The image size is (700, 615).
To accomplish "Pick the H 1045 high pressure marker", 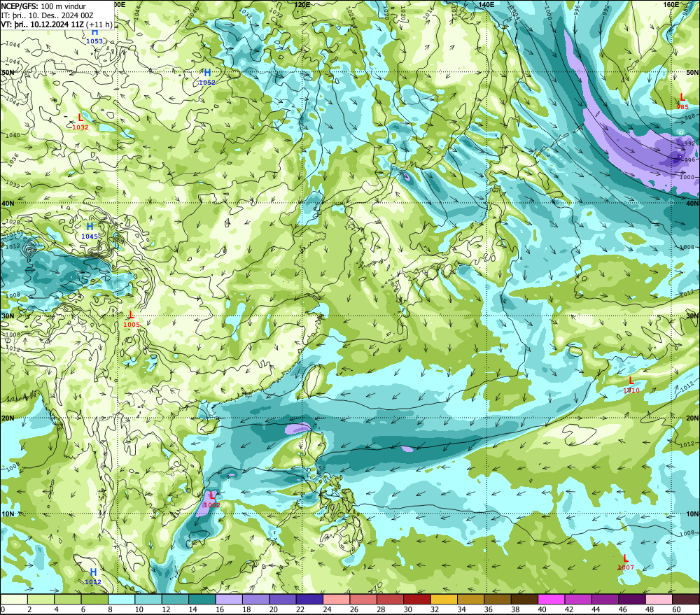I will pyautogui.click(x=90, y=231).
